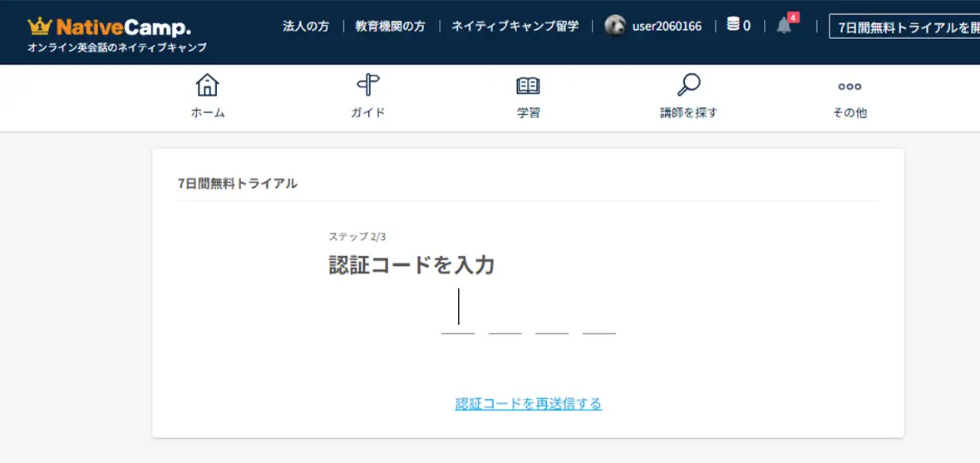
Task: Open the user2060166 account name
Action: click(x=667, y=26)
